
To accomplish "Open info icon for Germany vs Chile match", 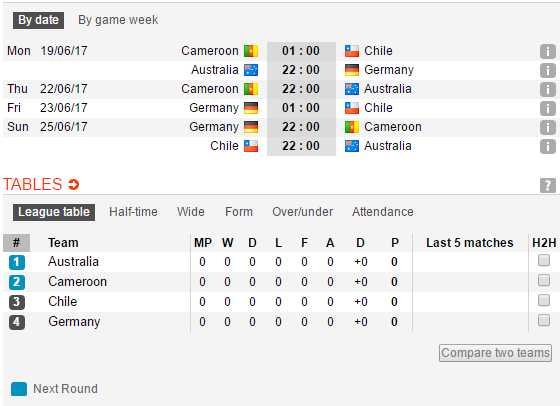I will [548, 108].
